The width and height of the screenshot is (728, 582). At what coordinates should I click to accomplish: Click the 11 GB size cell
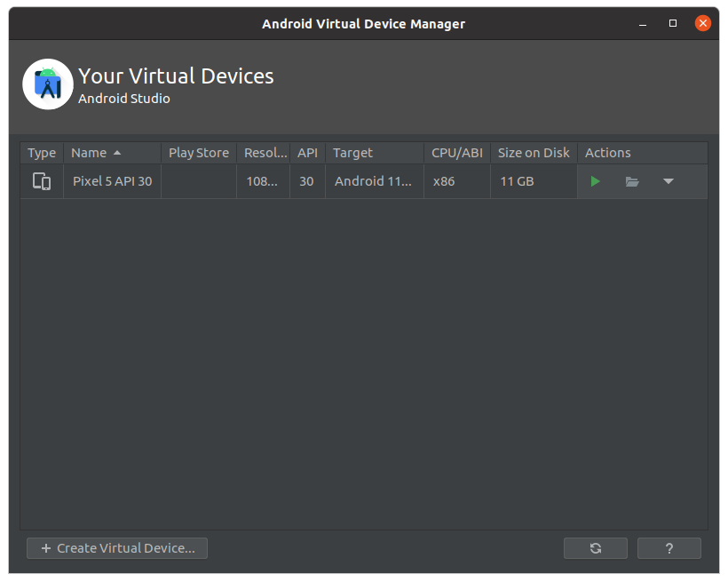tap(534, 181)
